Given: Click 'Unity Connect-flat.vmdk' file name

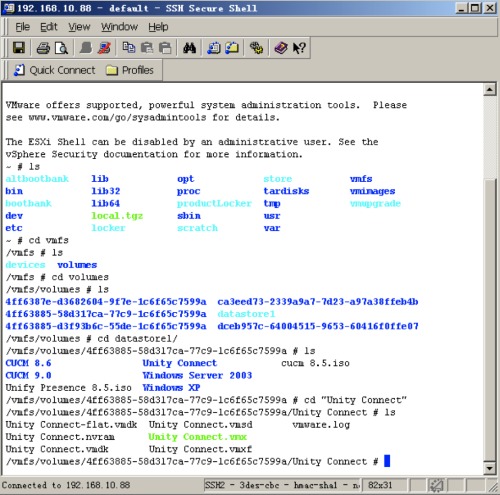Looking at the screenshot, I should point(71,425).
